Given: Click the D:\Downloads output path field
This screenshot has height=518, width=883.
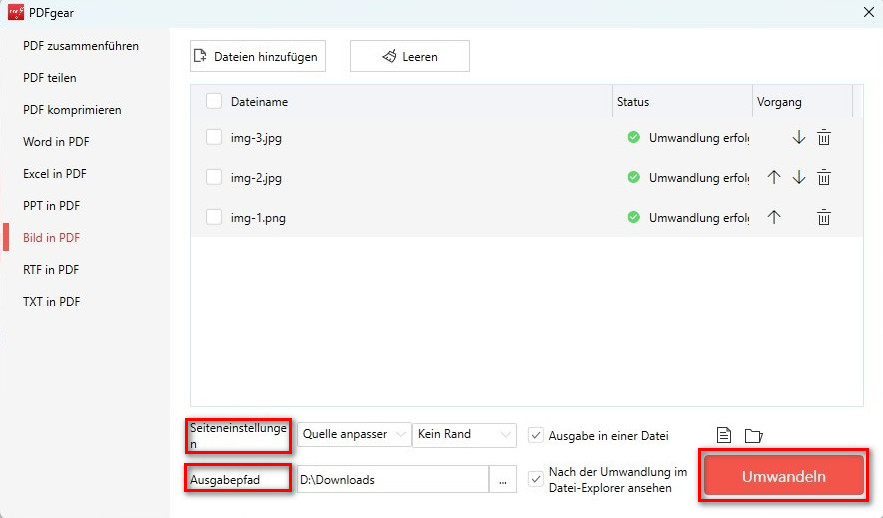Looking at the screenshot, I should click(x=393, y=480).
